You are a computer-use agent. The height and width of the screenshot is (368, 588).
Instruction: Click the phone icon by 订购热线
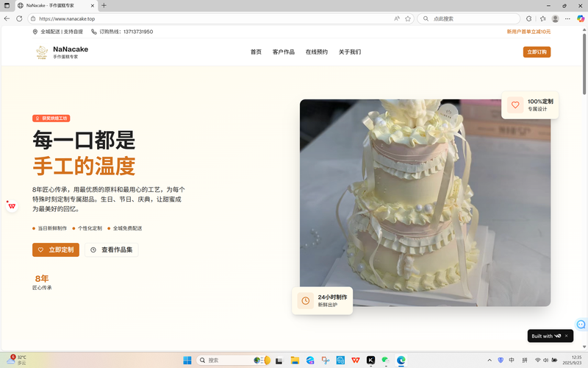click(x=94, y=32)
